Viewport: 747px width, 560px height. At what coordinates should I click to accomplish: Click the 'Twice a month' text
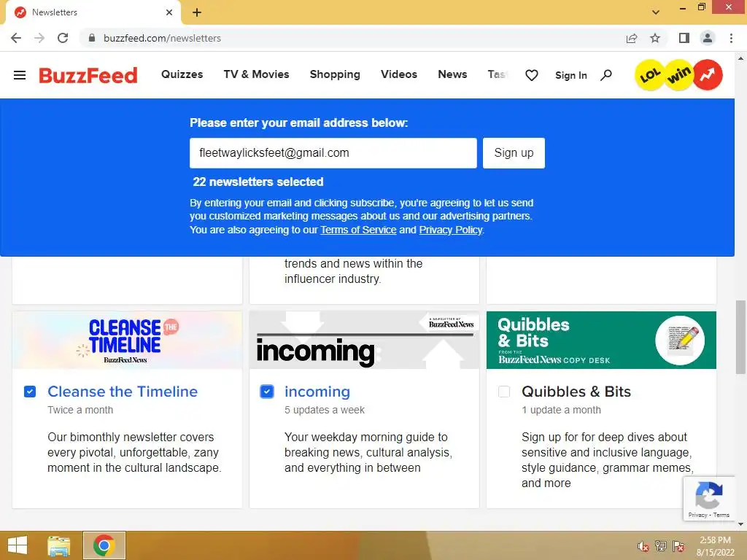80,410
